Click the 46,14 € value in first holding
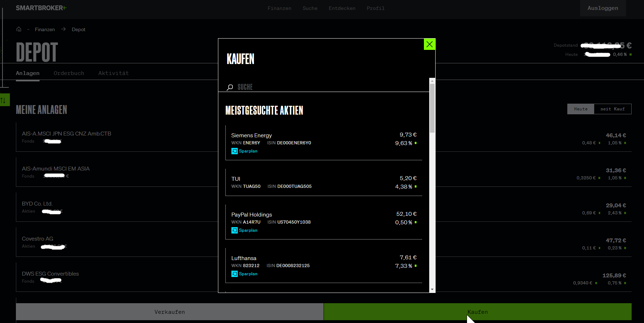The width and height of the screenshot is (644, 323). 616,135
